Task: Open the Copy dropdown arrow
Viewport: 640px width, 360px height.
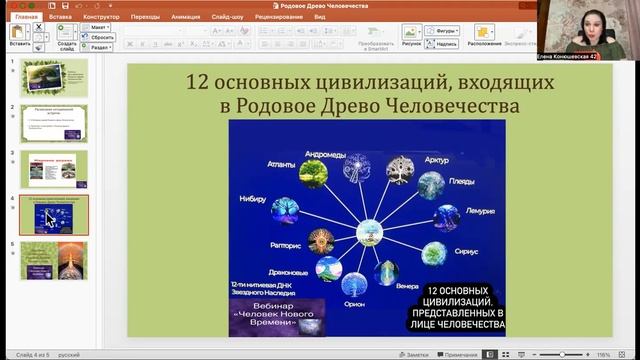Action: [46, 38]
